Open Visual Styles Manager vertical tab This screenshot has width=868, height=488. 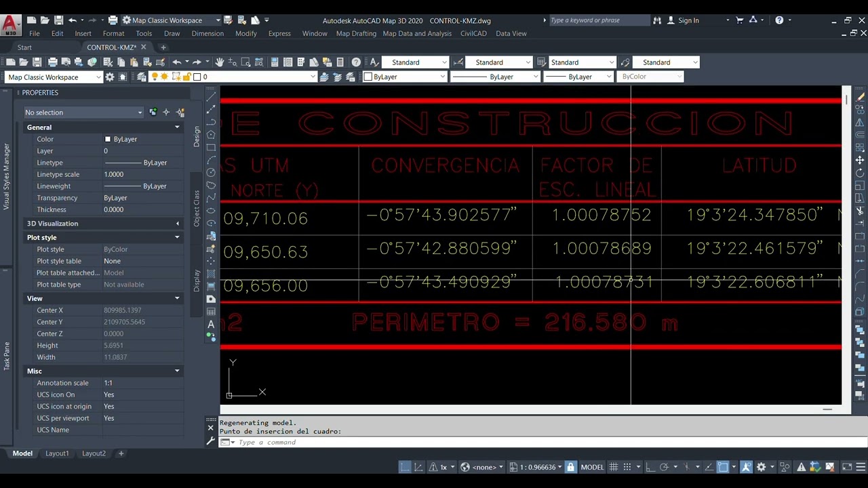[7, 176]
